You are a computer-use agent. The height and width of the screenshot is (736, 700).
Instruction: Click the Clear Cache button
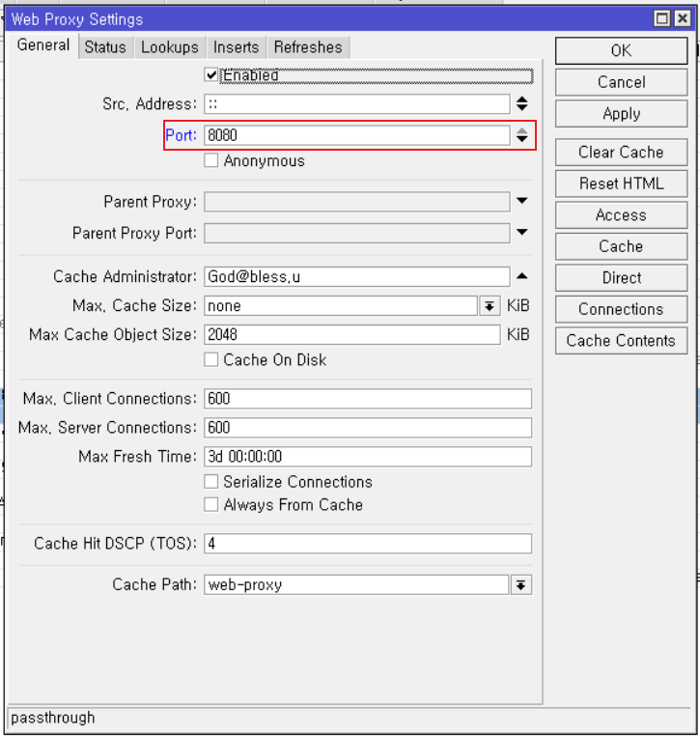pos(621,152)
